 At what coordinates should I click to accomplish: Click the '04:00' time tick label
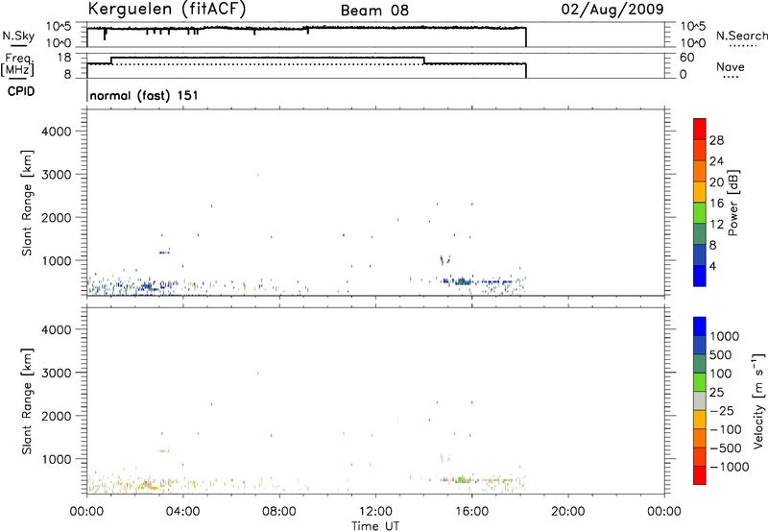tap(182, 512)
